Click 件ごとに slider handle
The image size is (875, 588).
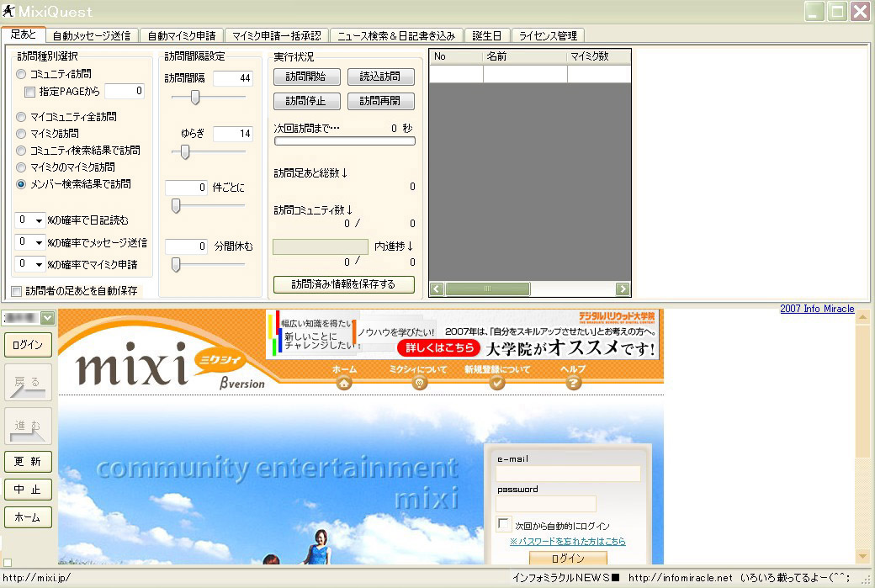click(x=176, y=206)
